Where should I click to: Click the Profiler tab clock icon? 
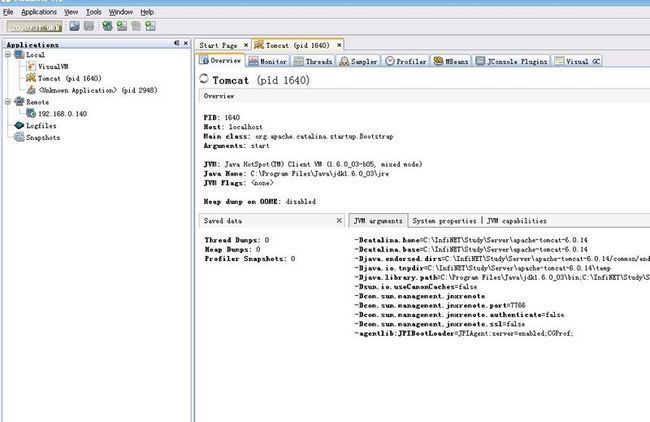click(x=390, y=61)
